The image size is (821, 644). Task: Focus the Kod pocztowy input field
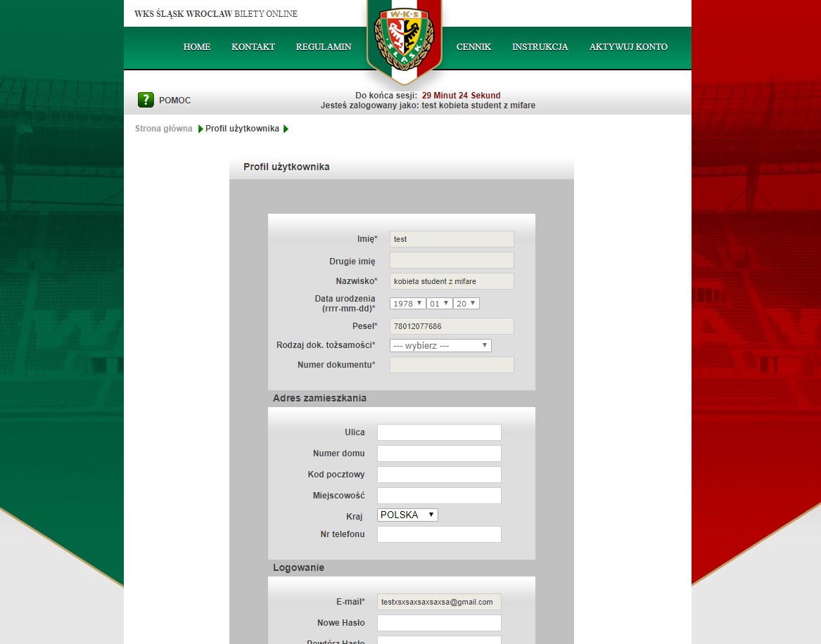[x=439, y=475]
